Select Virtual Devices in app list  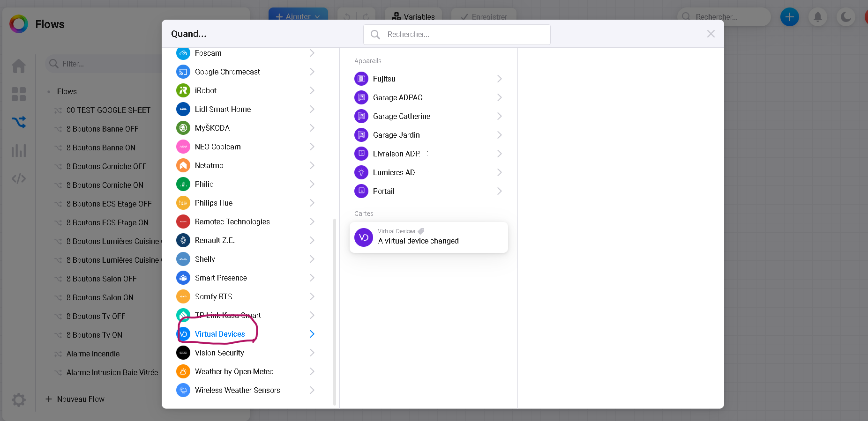[246, 334]
